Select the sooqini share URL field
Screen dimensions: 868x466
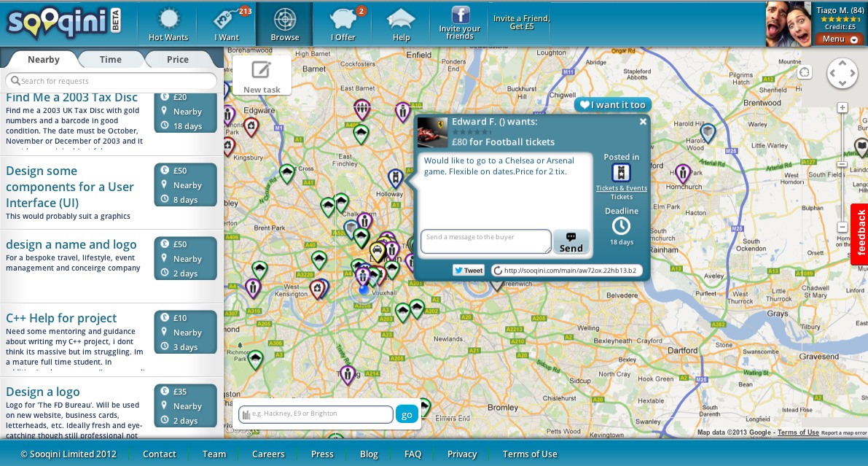(566, 271)
